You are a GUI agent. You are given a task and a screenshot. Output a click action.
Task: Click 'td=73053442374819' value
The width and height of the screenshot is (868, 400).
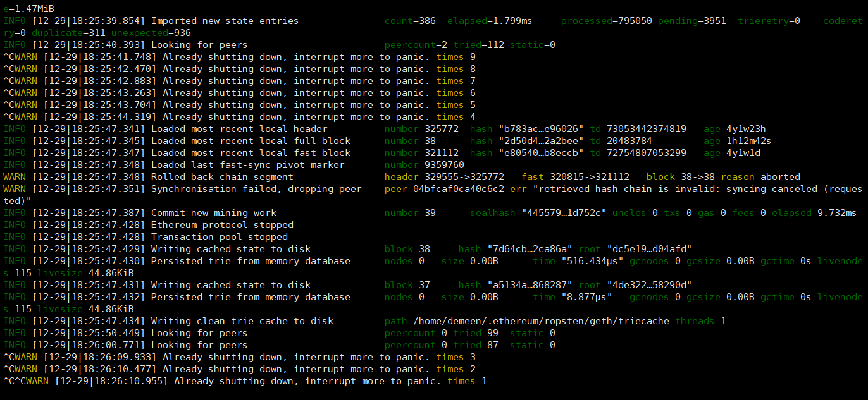coord(638,129)
